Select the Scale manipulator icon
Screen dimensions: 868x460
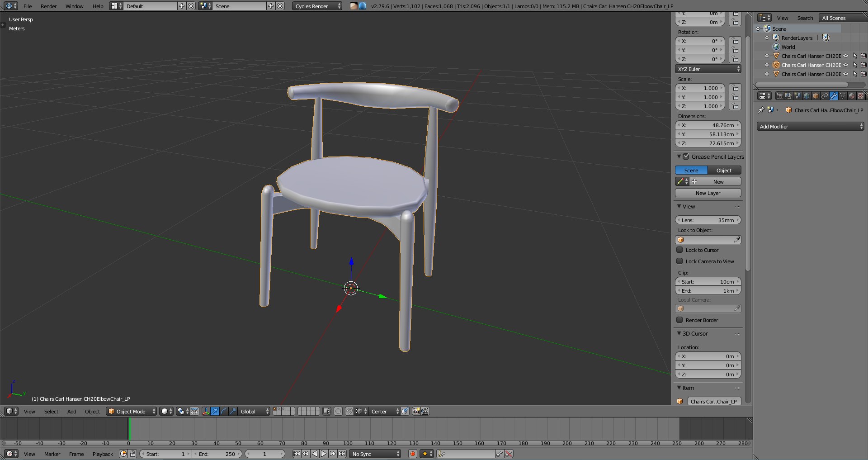233,411
